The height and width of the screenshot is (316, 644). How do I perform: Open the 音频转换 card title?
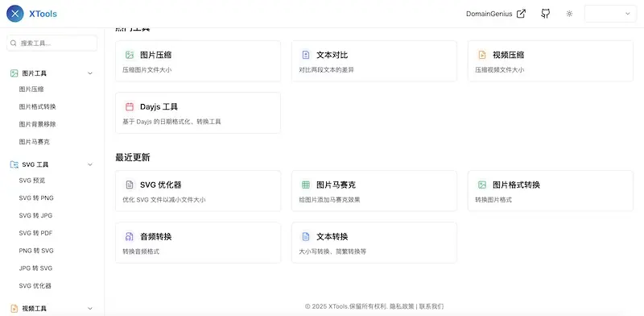click(x=155, y=236)
